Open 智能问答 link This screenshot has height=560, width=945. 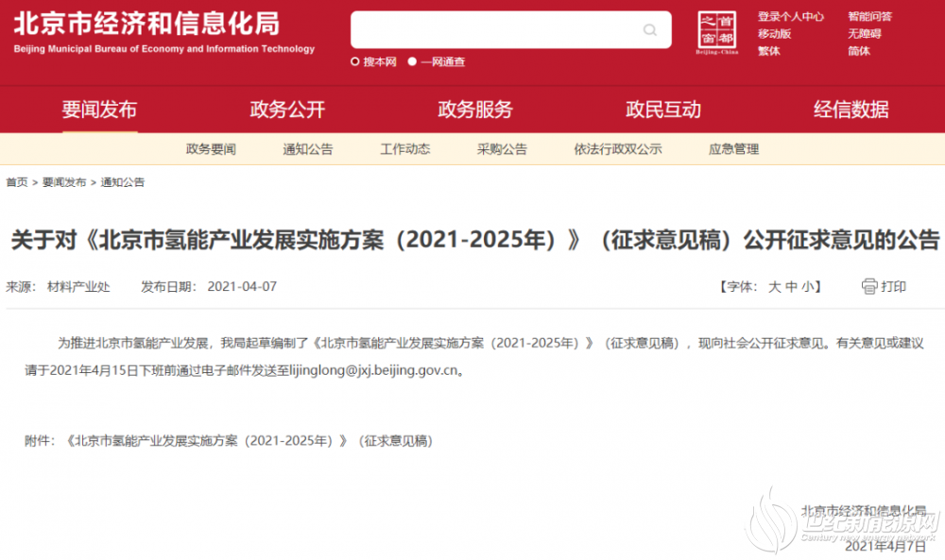[869, 17]
